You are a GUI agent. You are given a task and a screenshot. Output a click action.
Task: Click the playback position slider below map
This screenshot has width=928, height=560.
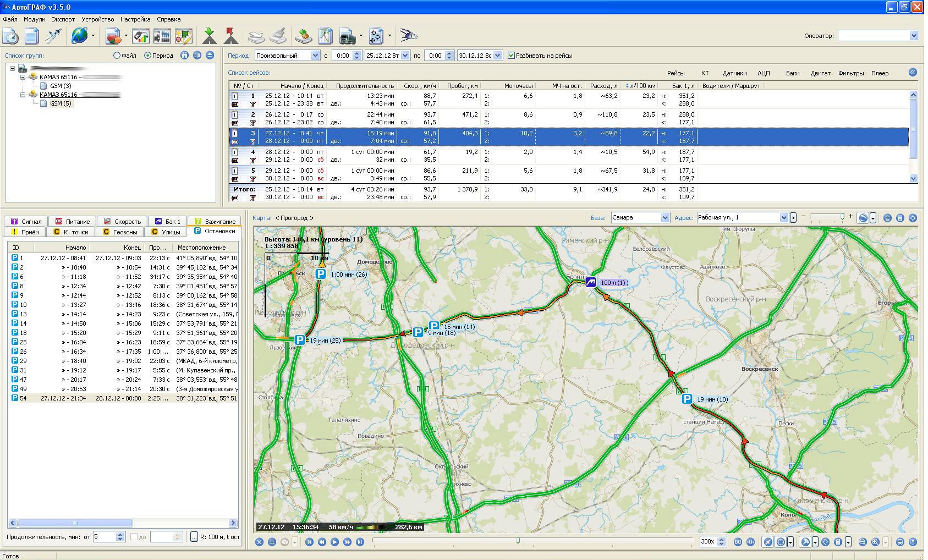tap(518, 541)
